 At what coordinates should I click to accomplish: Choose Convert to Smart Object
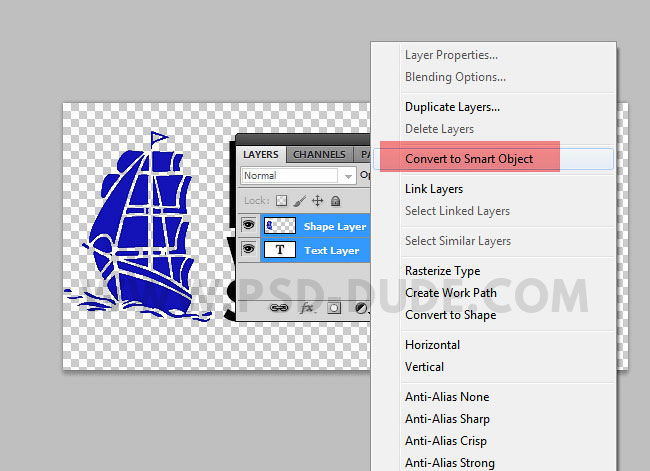tap(469, 159)
